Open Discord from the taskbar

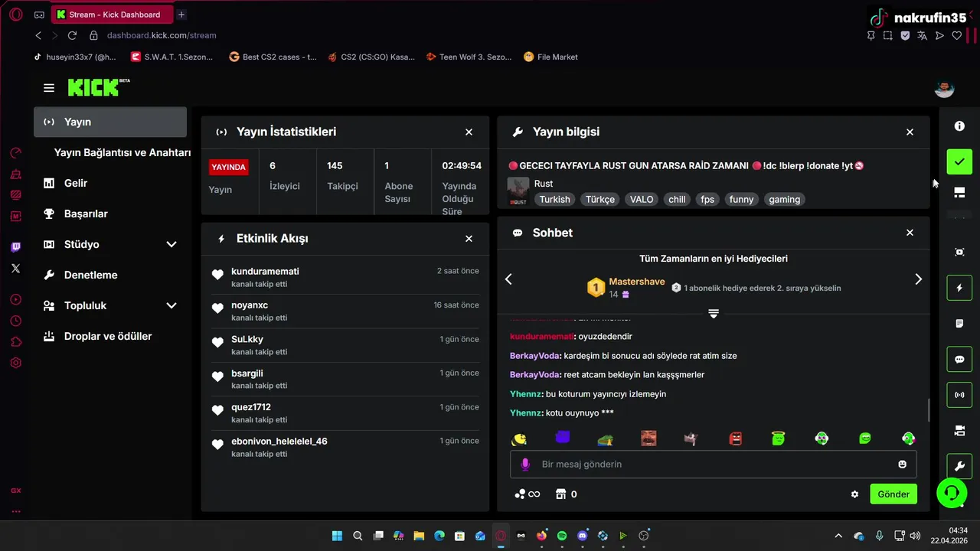(x=582, y=536)
